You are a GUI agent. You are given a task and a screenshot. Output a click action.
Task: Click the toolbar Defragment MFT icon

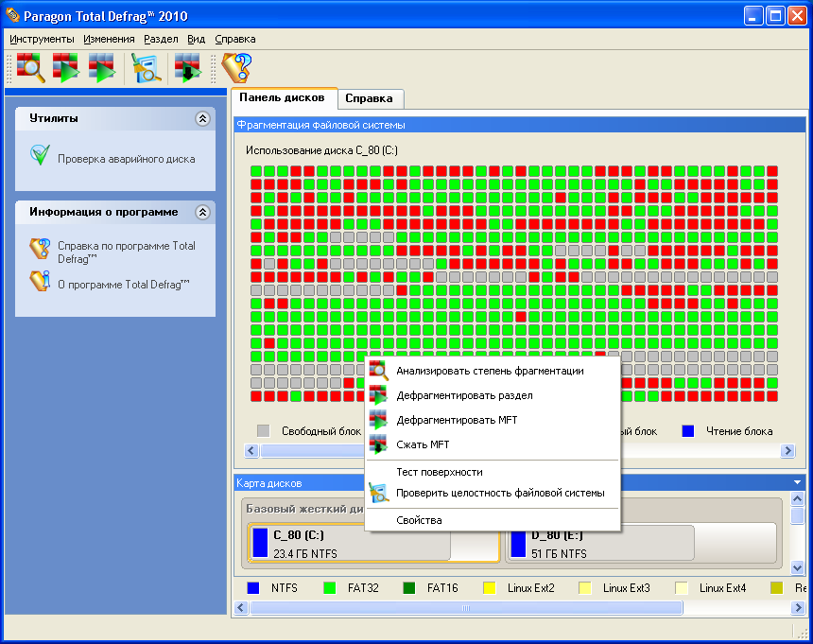click(x=101, y=68)
